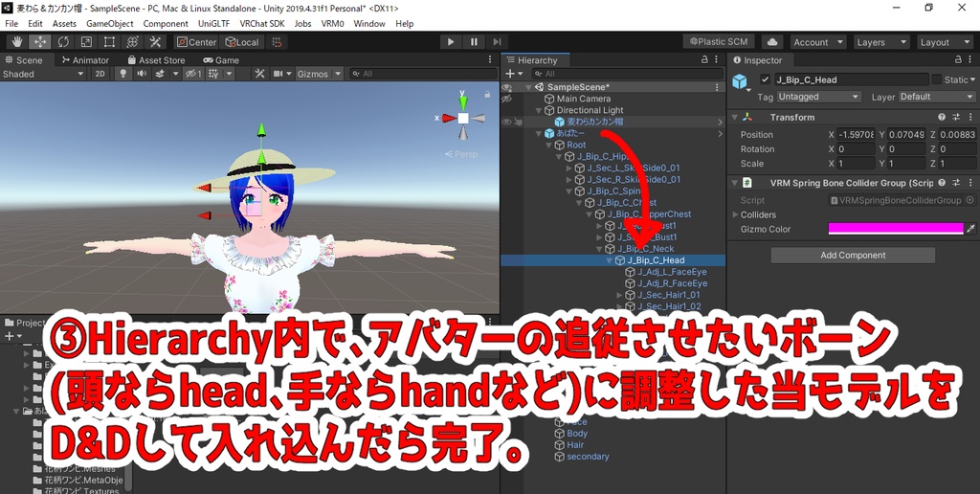Select the Rotate tool

(x=63, y=42)
